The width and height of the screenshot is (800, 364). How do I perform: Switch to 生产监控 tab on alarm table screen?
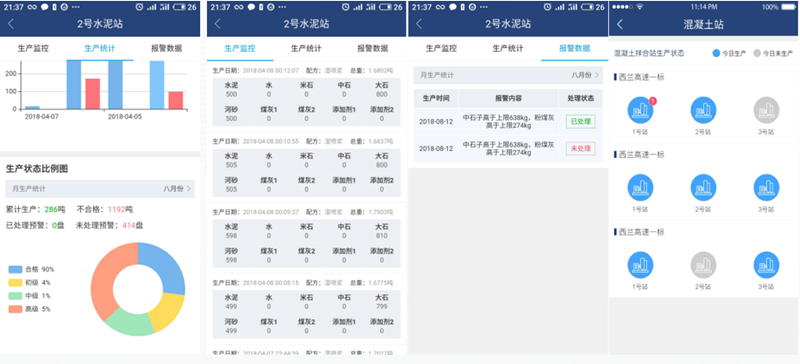(x=441, y=48)
